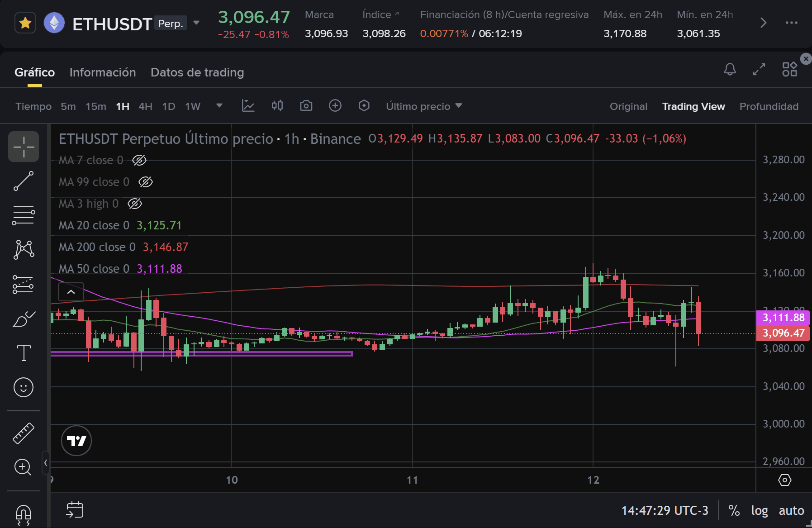Collapse the indicator legend list
The width and height of the screenshot is (812, 528).
(x=71, y=292)
